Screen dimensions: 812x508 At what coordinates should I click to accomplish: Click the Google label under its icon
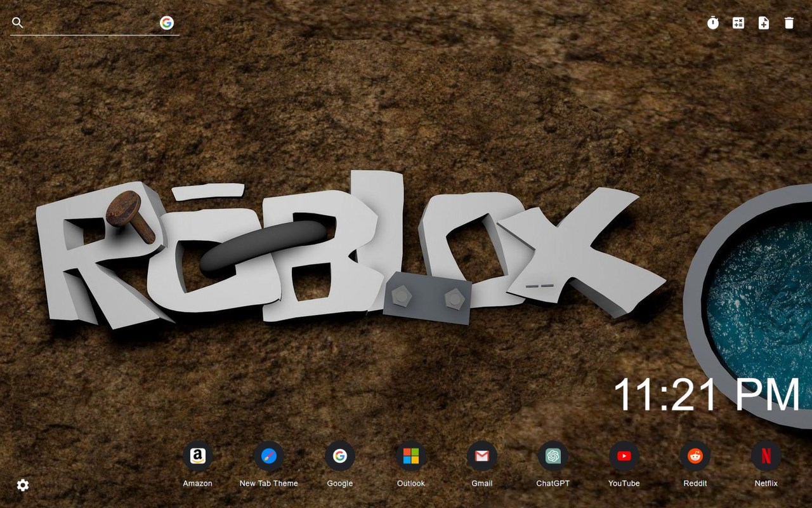[340, 483]
